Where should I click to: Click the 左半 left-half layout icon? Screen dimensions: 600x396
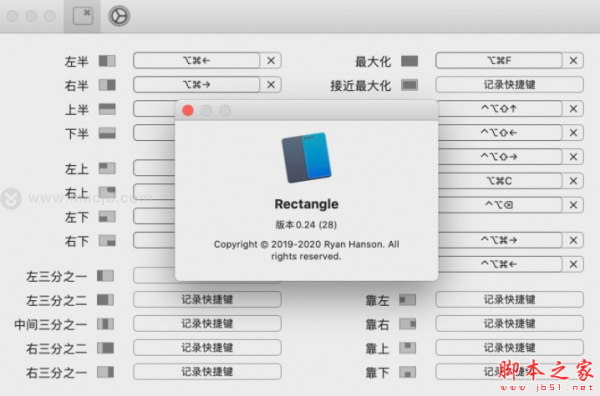[x=107, y=61]
